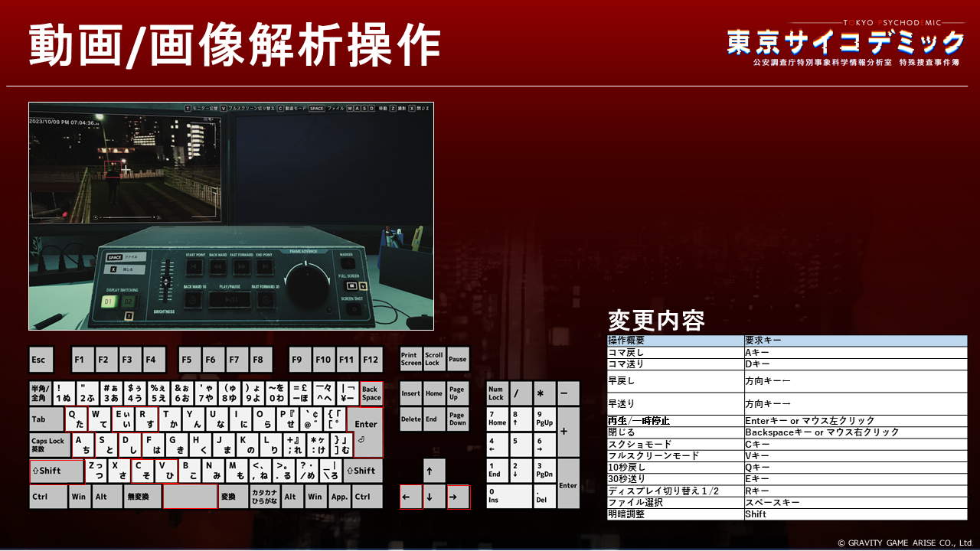Toggle the Caps Lock key
This screenshot has width=980, height=551.
click(50, 445)
